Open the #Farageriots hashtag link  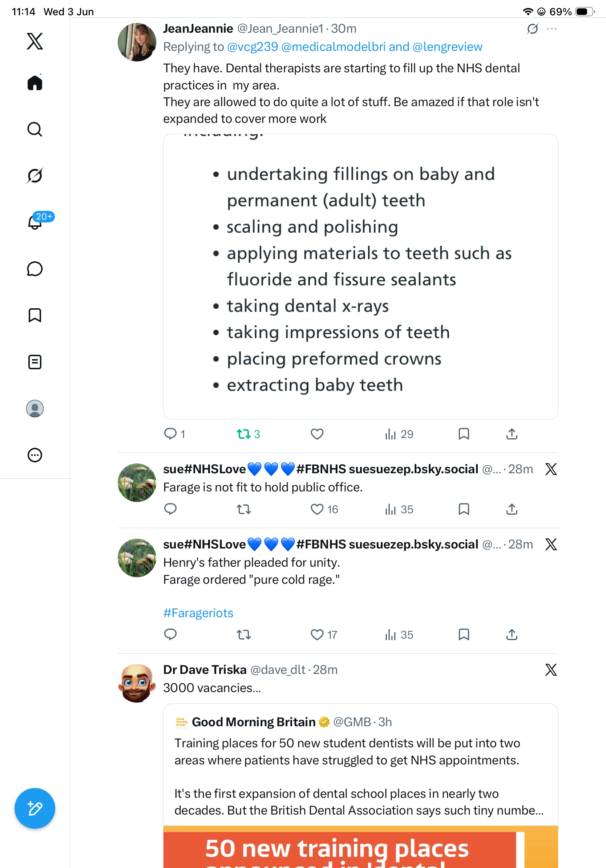tap(198, 613)
